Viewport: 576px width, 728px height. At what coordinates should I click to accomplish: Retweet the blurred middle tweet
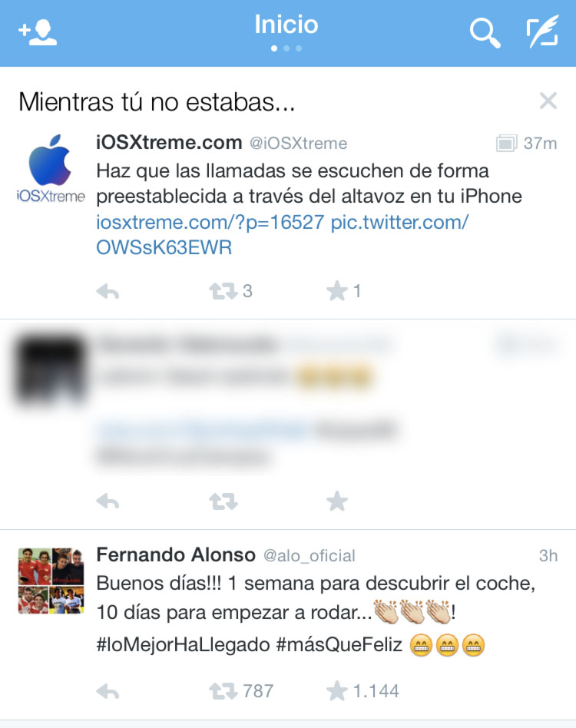point(223,501)
